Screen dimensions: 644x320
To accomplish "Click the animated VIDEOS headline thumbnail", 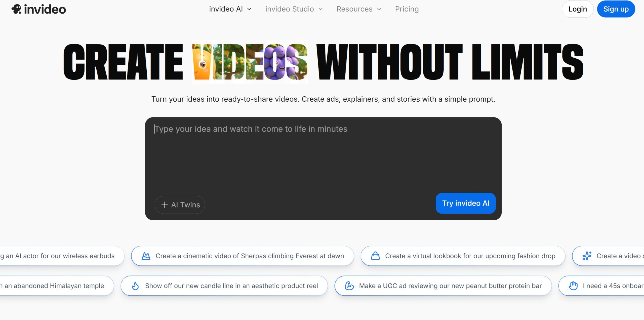I will click(250, 62).
